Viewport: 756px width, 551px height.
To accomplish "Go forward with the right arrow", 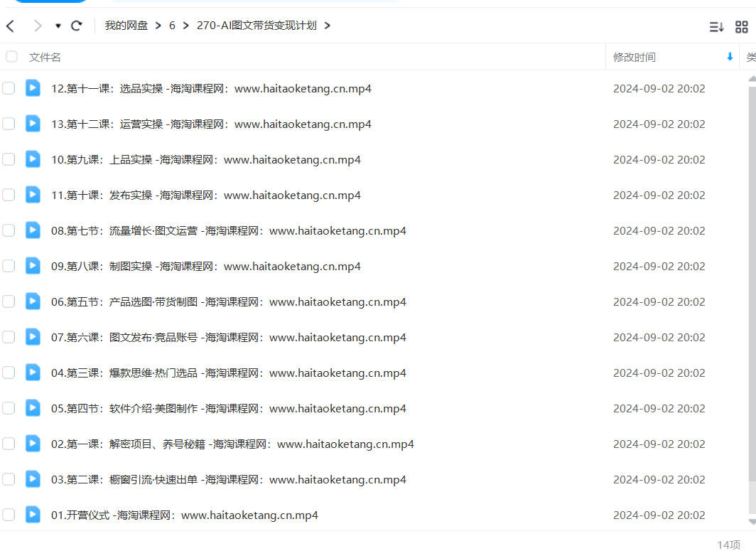I will pyautogui.click(x=38, y=26).
